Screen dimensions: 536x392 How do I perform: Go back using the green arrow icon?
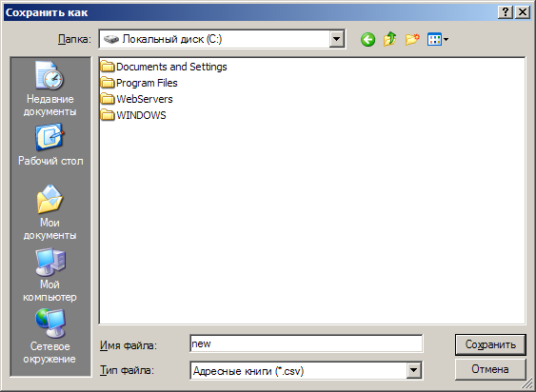(367, 40)
